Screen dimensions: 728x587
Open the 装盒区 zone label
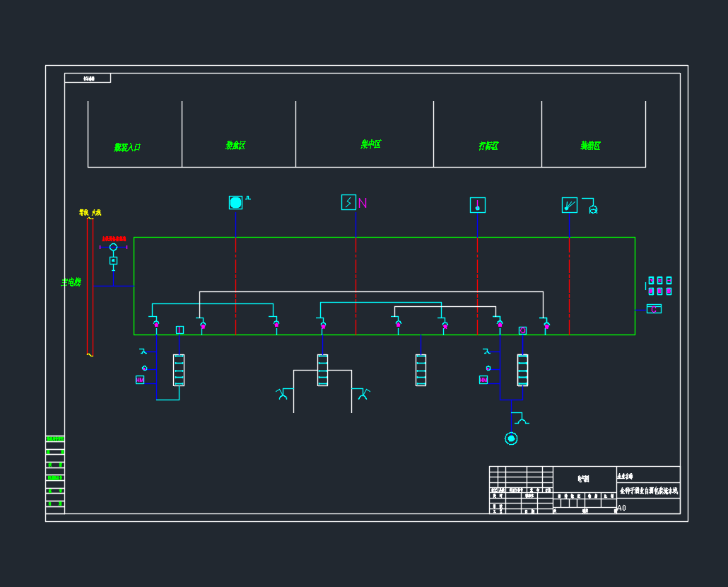point(236,145)
